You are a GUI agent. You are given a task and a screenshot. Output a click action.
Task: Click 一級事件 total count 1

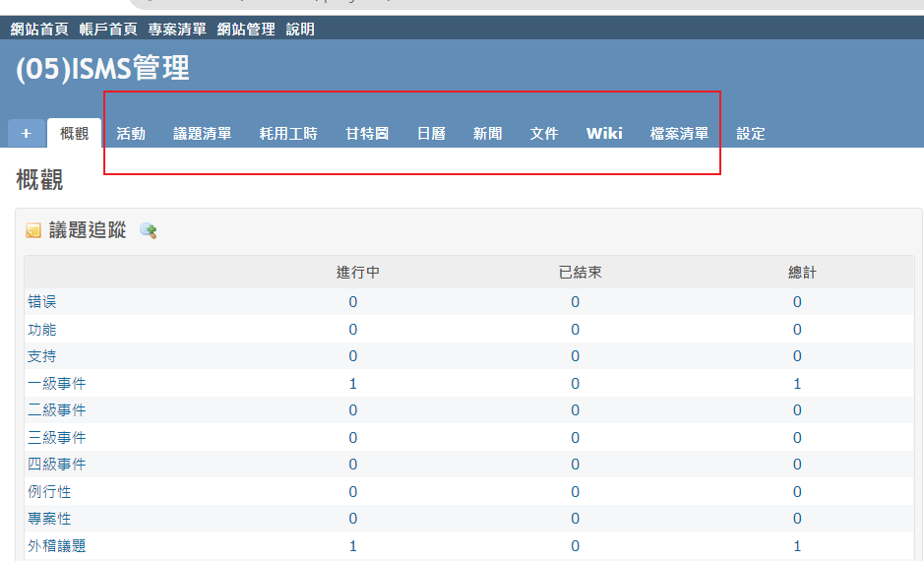[x=797, y=384]
